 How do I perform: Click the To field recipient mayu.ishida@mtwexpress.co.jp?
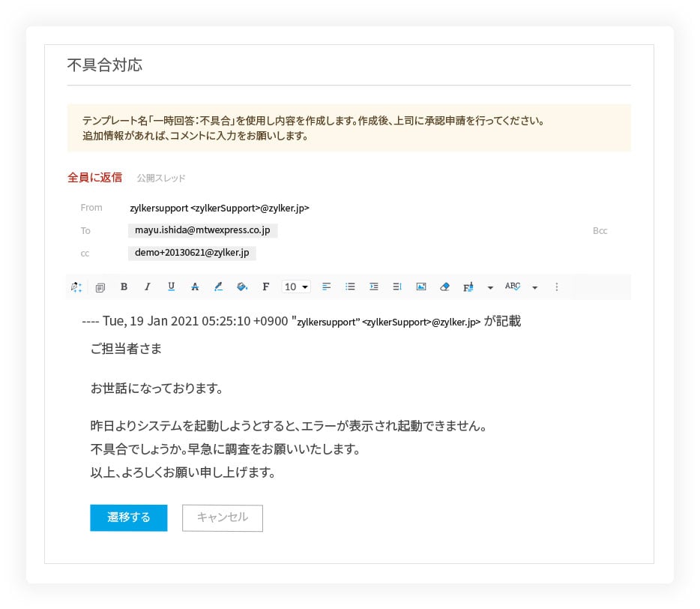pyautogui.click(x=202, y=231)
